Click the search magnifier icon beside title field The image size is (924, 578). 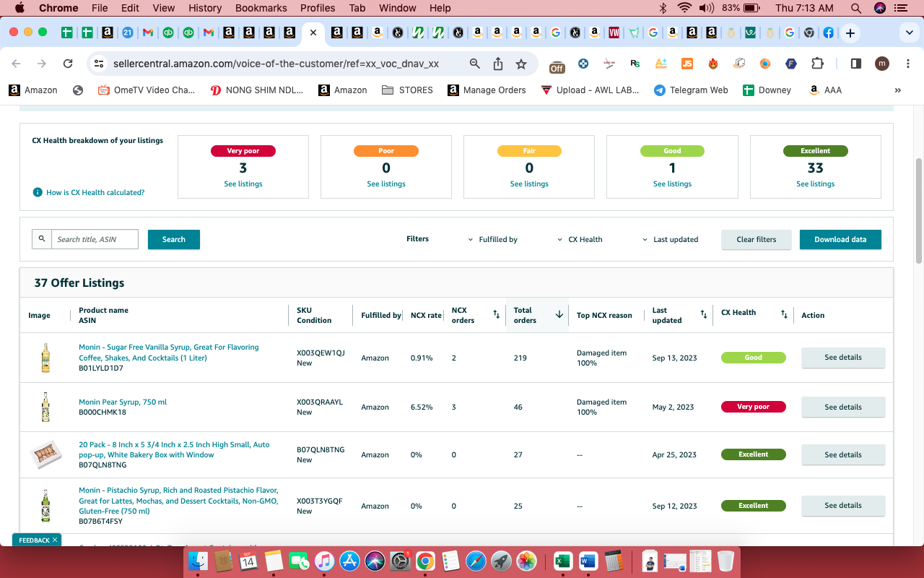tap(42, 239)
